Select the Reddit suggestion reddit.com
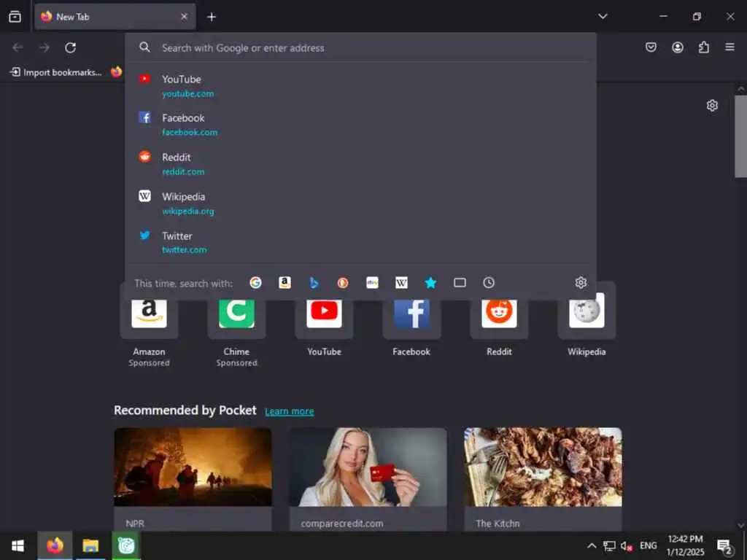The width and height of the screenshot is (747, 560). (x=360, y=164)
